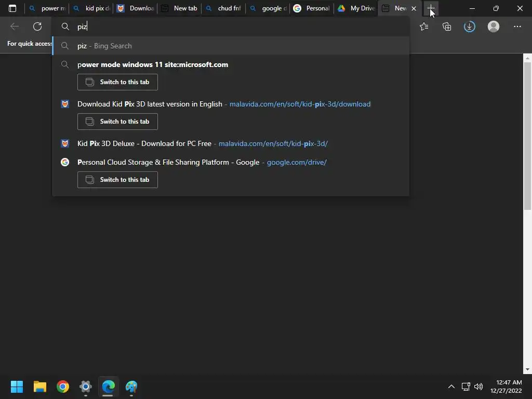Switch to tab under power mode suggestion
The height and width of the screenshot is (399, 532).
[117, 82]
